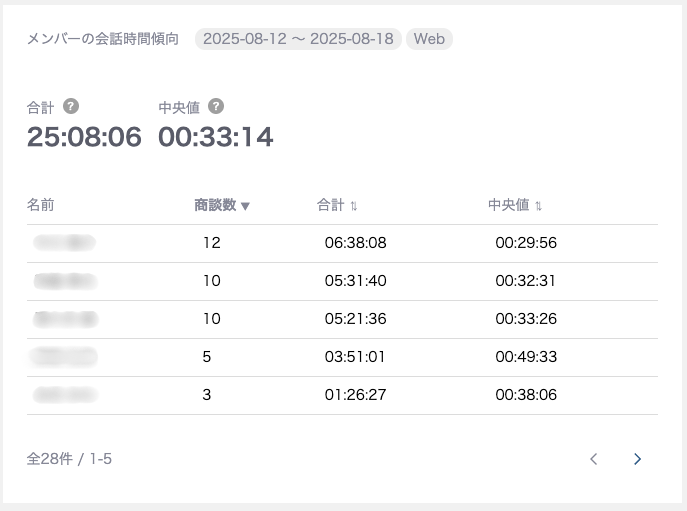Click the member name with total 03:51:01
687x511 pixels.
coord(64,357)
